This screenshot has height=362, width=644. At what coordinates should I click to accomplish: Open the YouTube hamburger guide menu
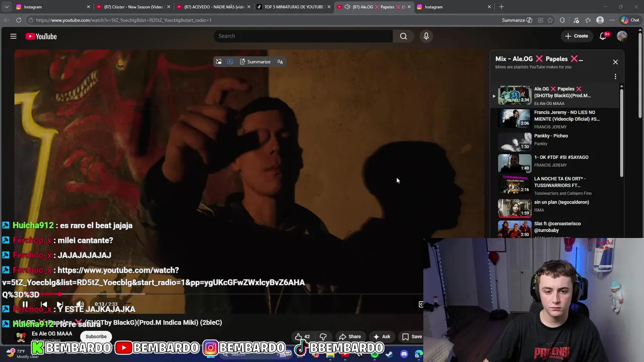[x=14, y=36]
